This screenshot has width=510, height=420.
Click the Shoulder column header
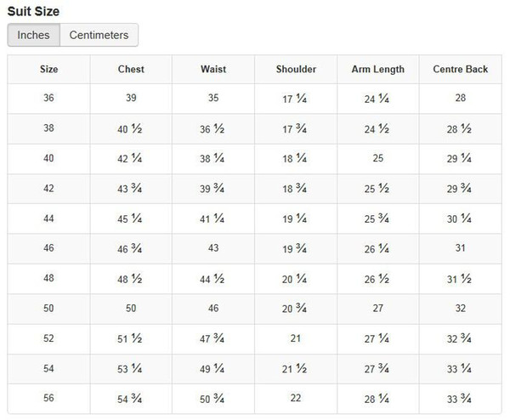click(296, 69)
